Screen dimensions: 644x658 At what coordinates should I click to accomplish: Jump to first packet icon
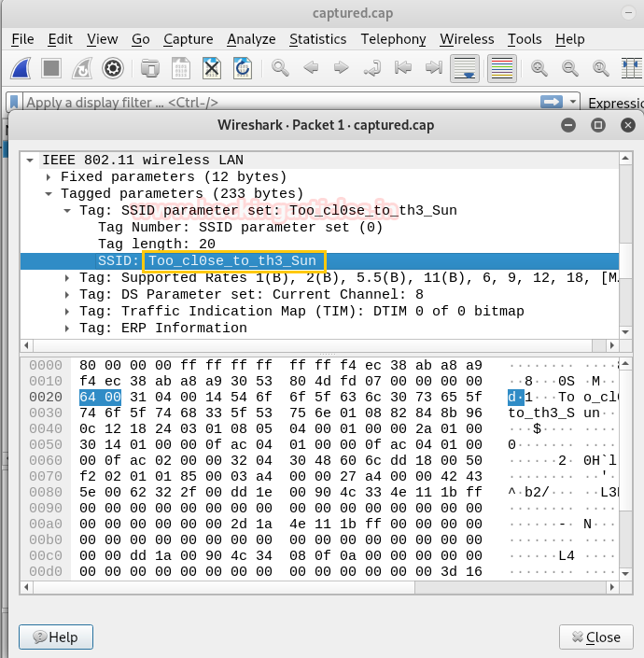pyautogui.click(x=403, y=67)
